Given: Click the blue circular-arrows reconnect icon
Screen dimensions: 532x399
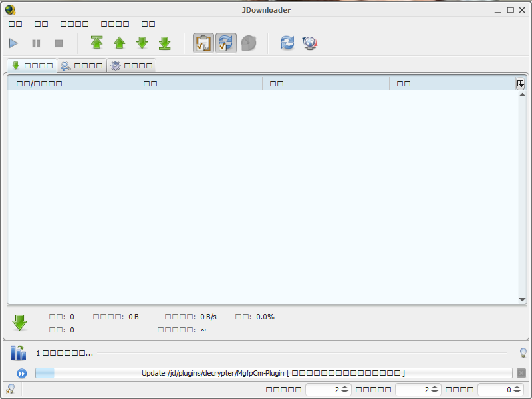Looking at the screenshot, I should point(287,43).
